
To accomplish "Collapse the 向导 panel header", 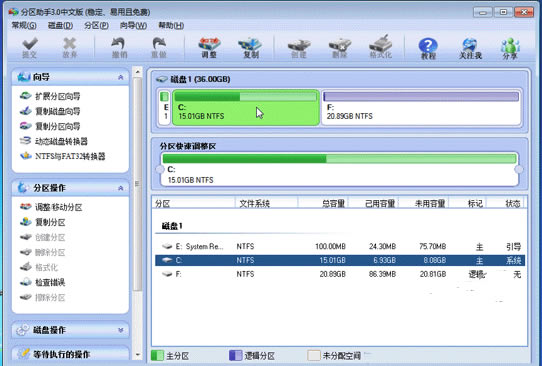I will pyautogui.click(x=120, y=77).
